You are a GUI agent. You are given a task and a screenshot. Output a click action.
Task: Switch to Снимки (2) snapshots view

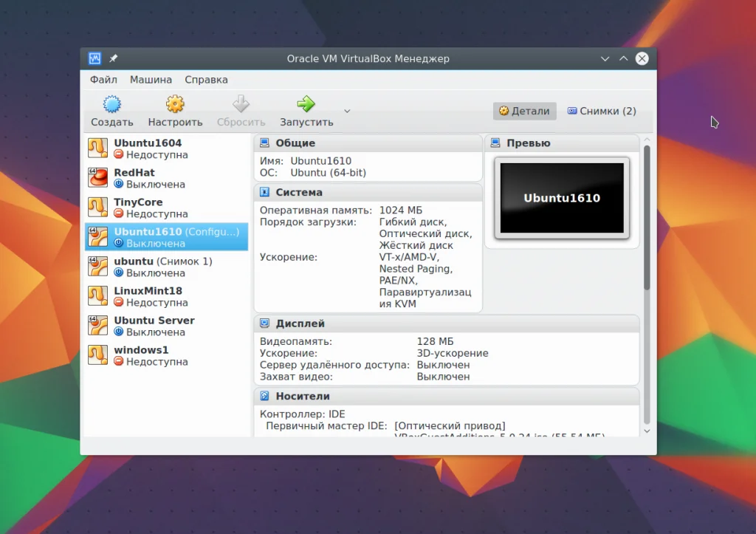601,112
